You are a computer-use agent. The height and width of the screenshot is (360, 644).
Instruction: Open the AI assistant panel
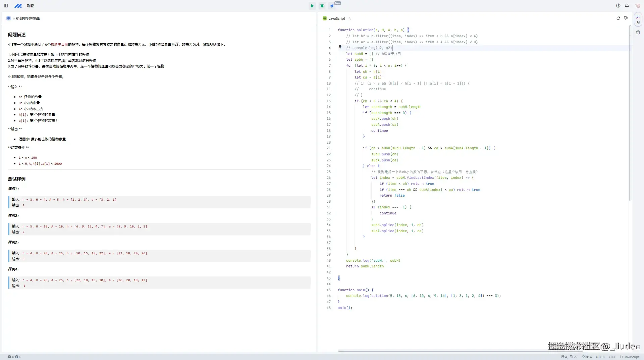[638, 19]
